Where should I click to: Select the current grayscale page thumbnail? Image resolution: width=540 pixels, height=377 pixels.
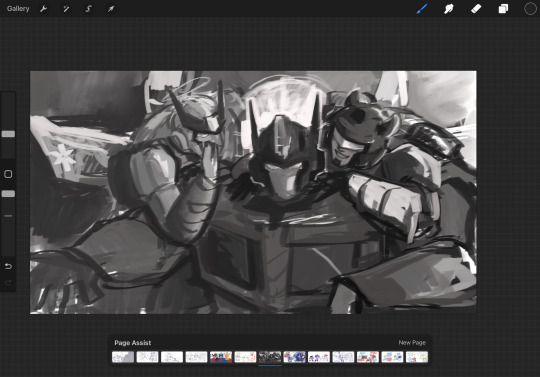pyautogui.click(x=270, y=357)
